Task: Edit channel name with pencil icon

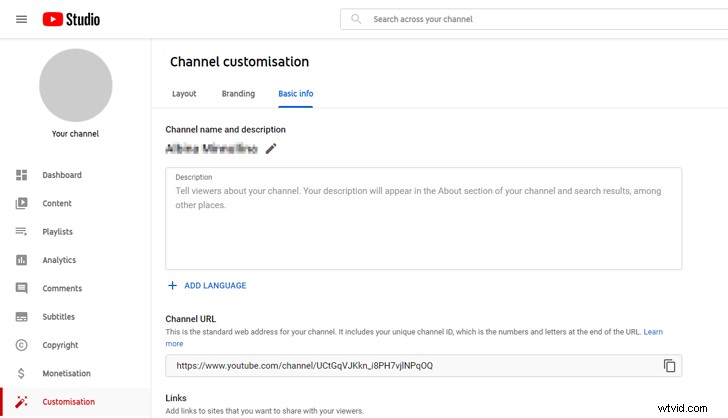Action: [x=271, y=149]
